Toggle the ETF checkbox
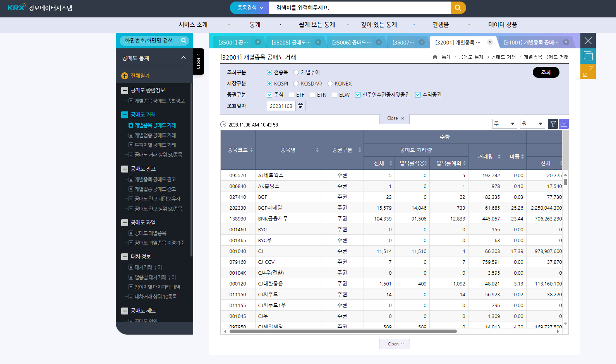 coord(292,95)
